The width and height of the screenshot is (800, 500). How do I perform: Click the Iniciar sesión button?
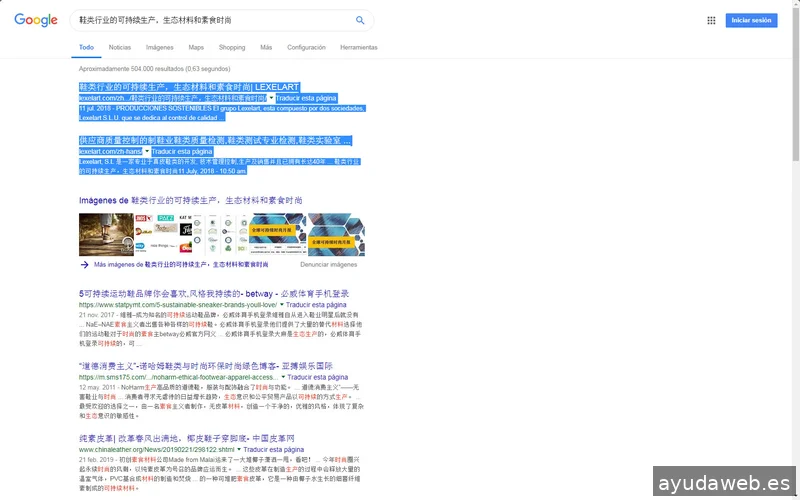(x=751, y=20)
